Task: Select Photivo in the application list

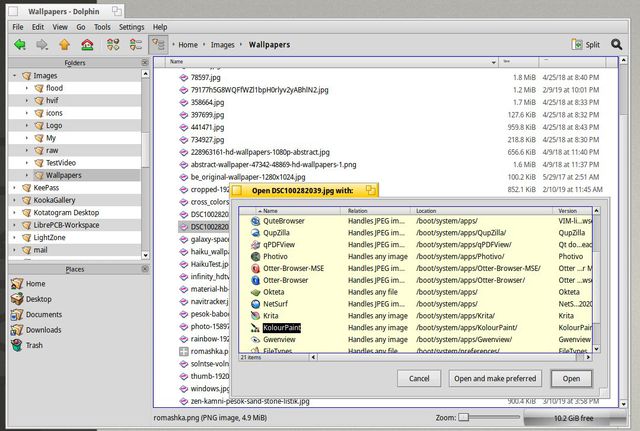Action: [x=275, y=256]
